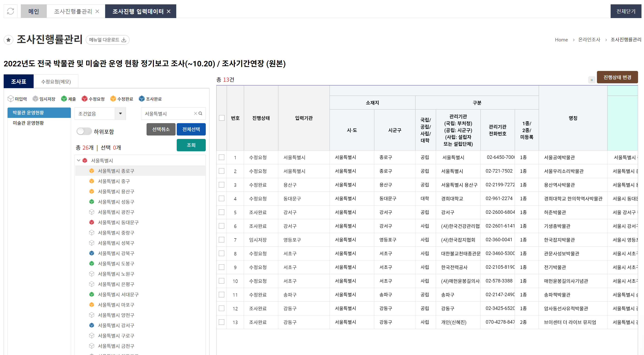Click the 제출 green cube legend icon
This screenshot has height=355, width=644.
pyautogui.click(x=64, y=99)
